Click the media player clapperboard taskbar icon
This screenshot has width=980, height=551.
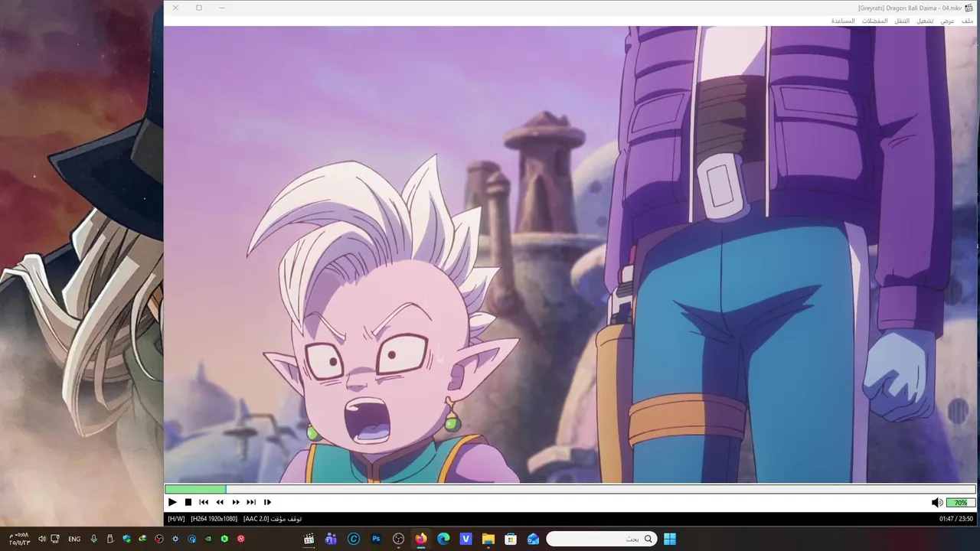point(309,539)
